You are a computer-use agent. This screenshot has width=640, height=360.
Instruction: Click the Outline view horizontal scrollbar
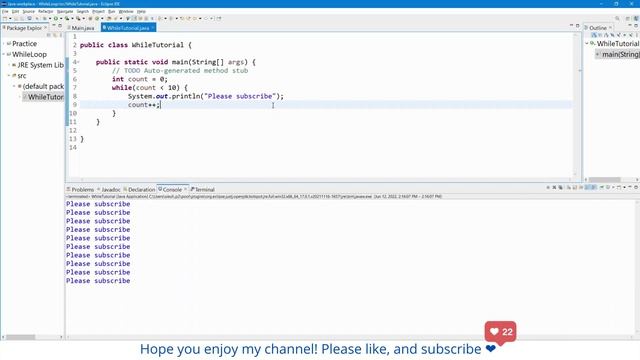pos(604,180)
